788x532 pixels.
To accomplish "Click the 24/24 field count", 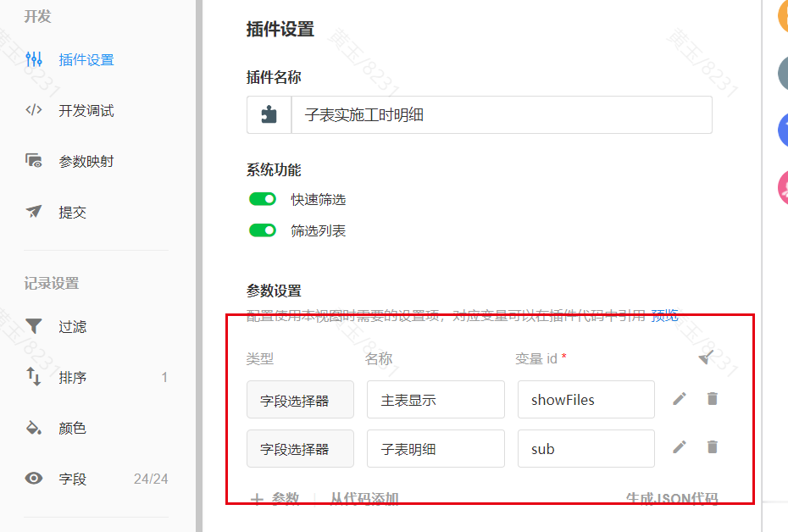I will (x=151, y=479).
